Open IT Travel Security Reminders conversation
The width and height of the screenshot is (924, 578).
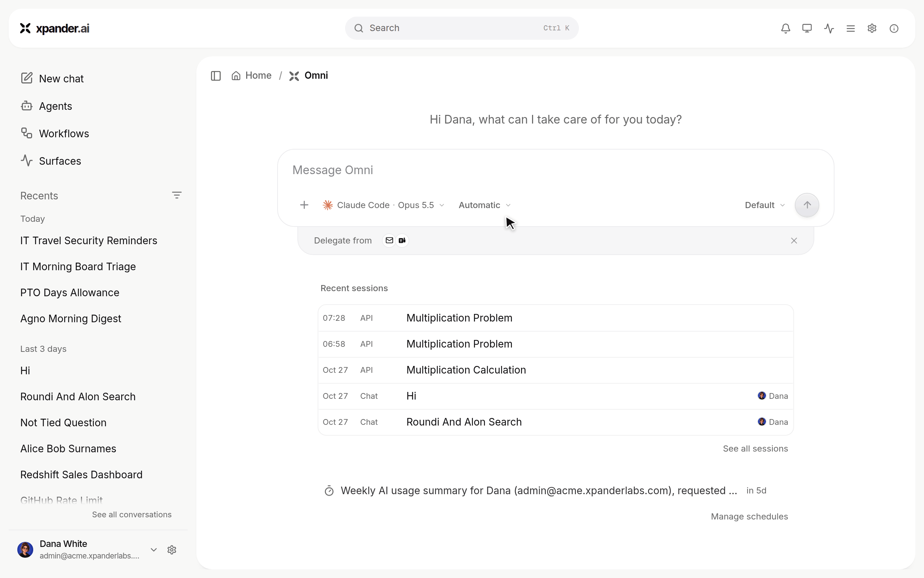pos(88,241)
